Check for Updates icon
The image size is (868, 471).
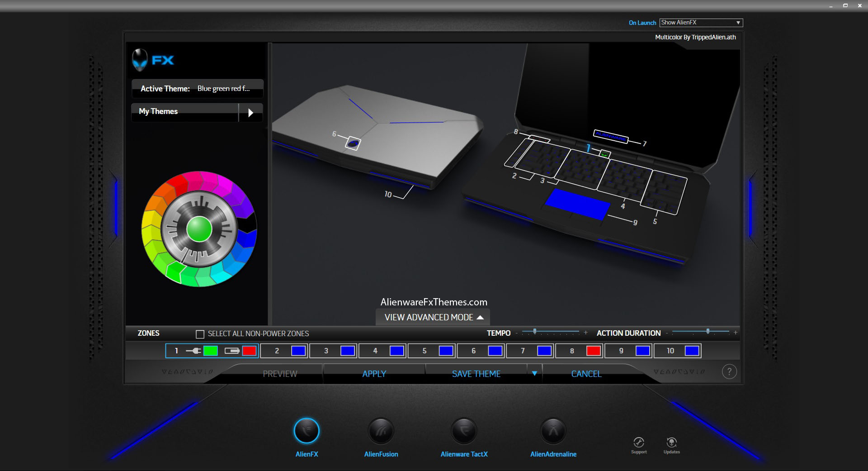[x=672, y=442]
